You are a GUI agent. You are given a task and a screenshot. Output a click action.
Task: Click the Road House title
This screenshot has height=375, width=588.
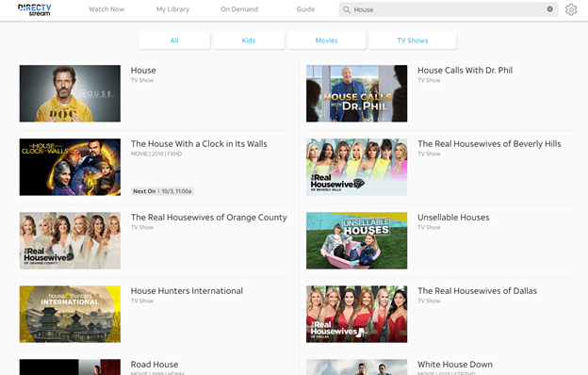(155, 364)
